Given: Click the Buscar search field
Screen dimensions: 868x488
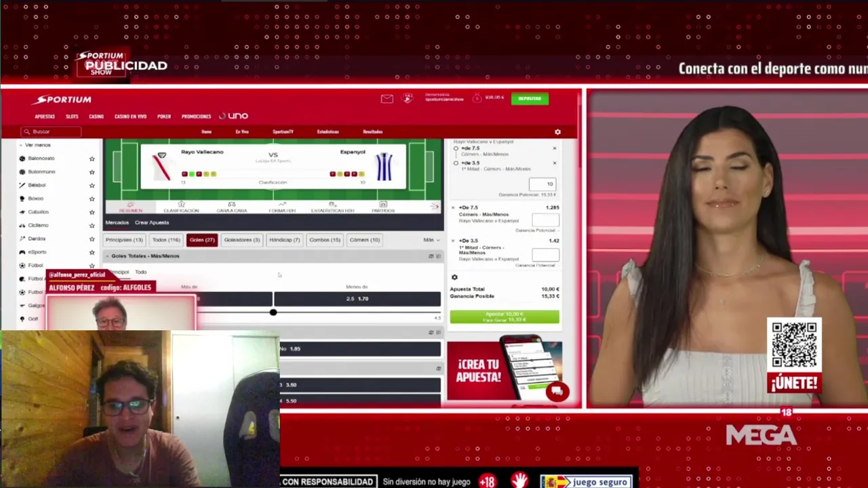Looking at the screenshot, I should (51, 132).
